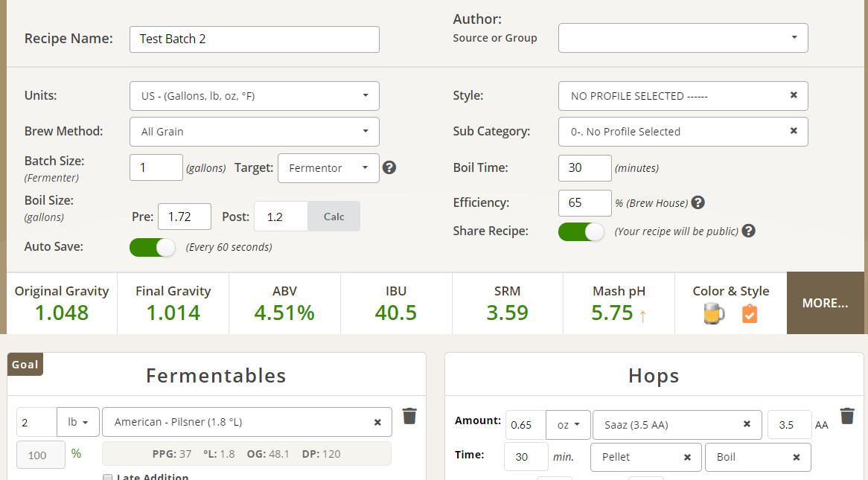The image size is (868, 480).
Task: Select the Goal tab on Fermentables
Action: [25, 365]
